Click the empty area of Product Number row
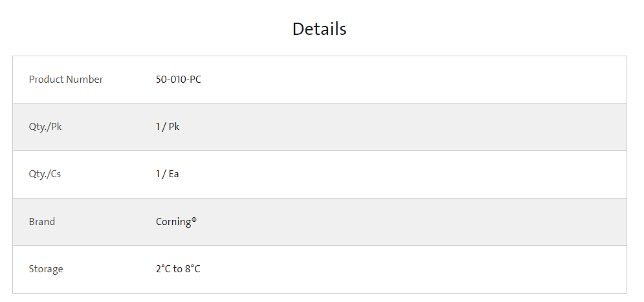 411,79
